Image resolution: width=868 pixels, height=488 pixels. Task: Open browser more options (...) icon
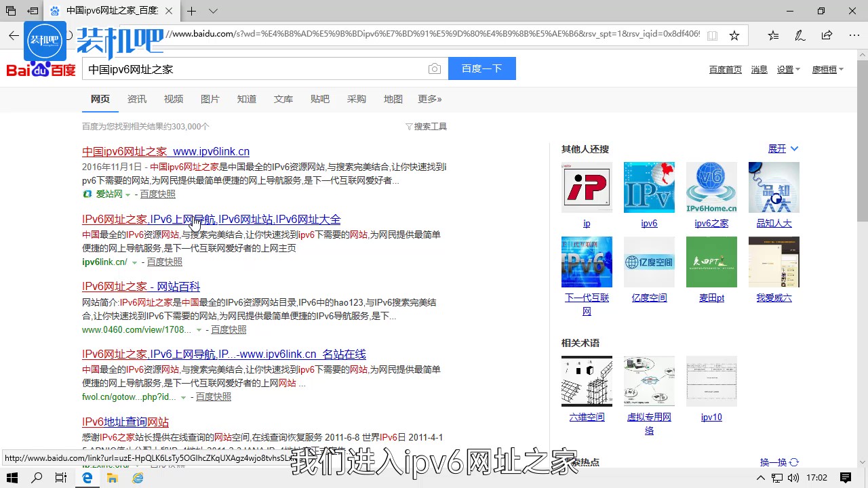click(854, 35)
